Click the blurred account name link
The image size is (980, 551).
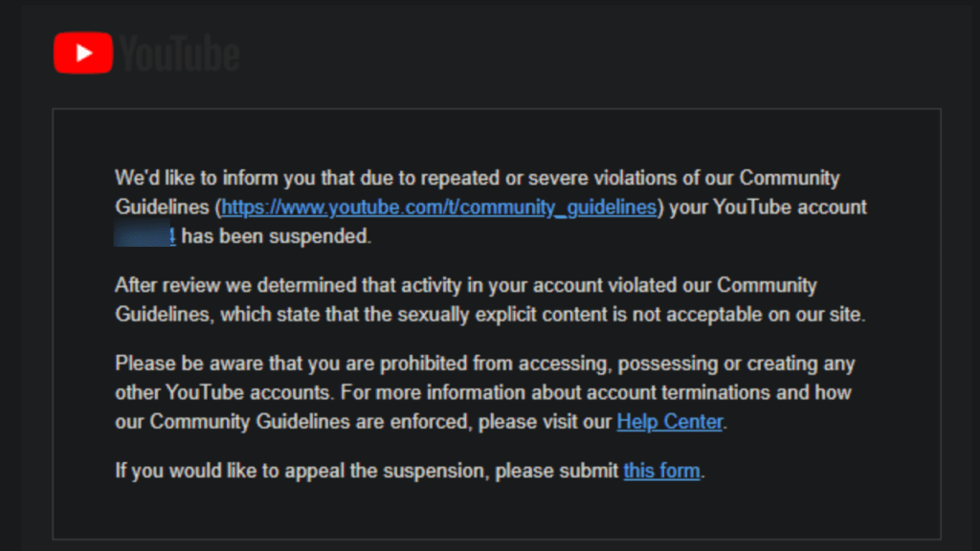pyautogui.click(x=145, y=236)
